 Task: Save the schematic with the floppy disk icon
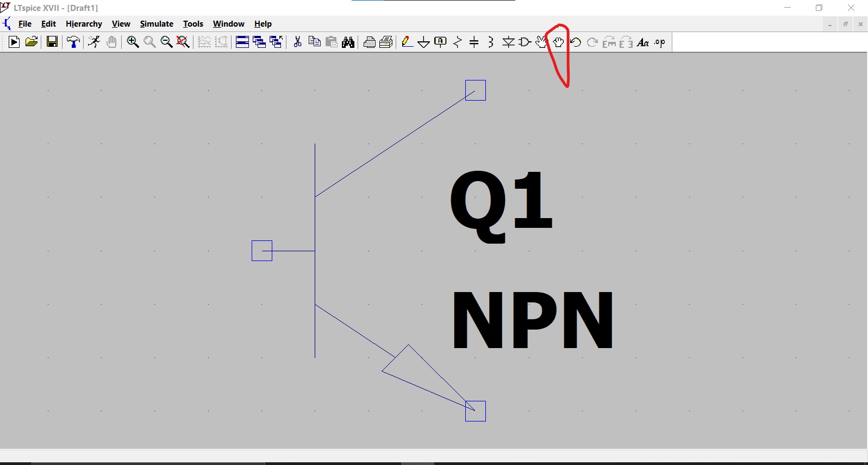52,42
